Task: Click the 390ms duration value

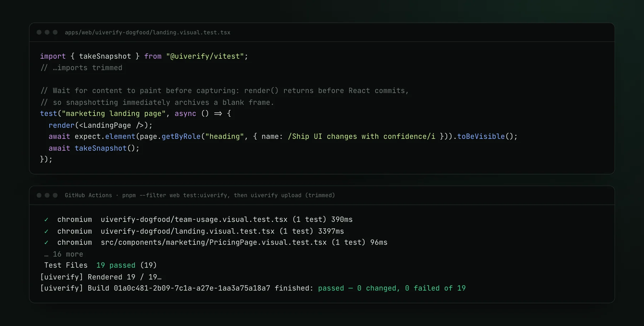Action: pyautogui.click(x=342, y=220)
